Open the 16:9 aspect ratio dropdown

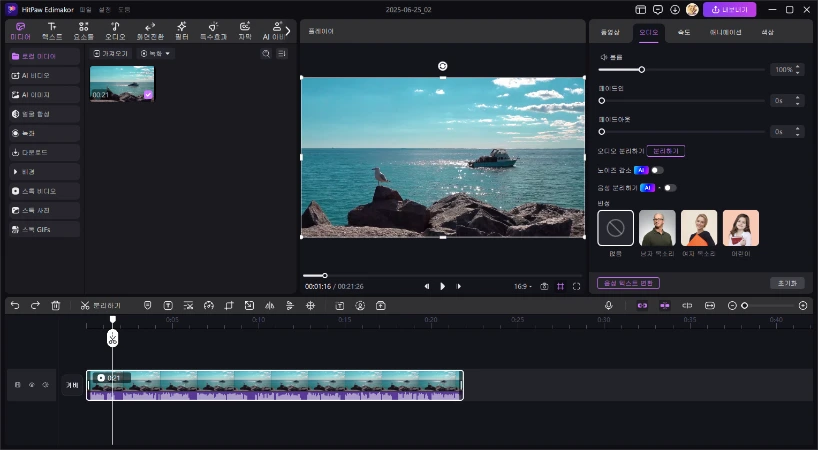pos(523,286)
